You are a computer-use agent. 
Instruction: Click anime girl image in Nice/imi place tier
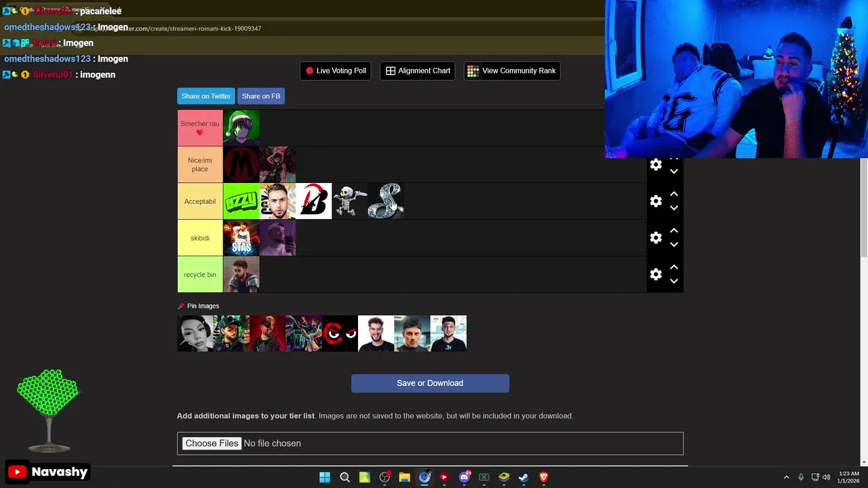tap(277, 165)
